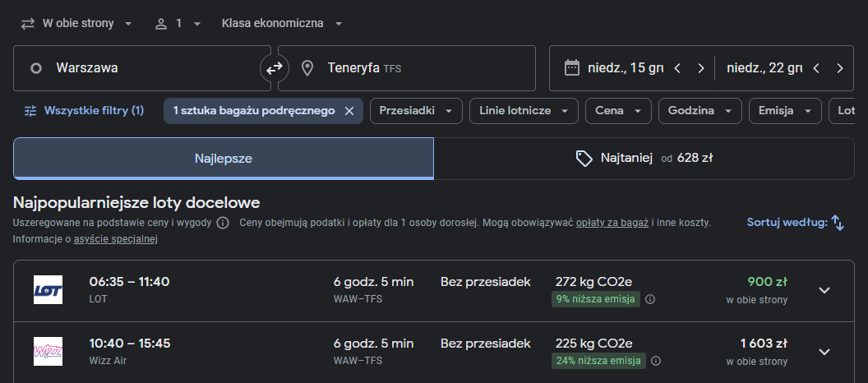
Task: Click the 1 603 zł price
Action: click(x=764, y=344)
